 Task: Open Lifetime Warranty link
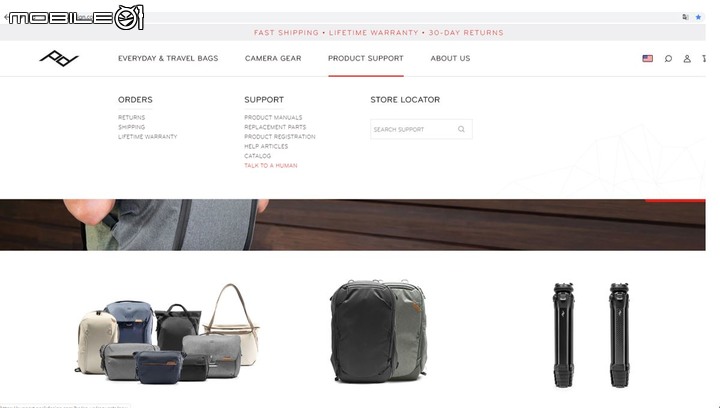[x=147, y=137]
